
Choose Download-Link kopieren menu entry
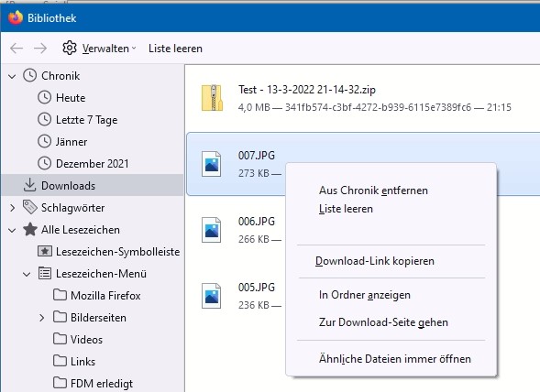coord(375,261)
